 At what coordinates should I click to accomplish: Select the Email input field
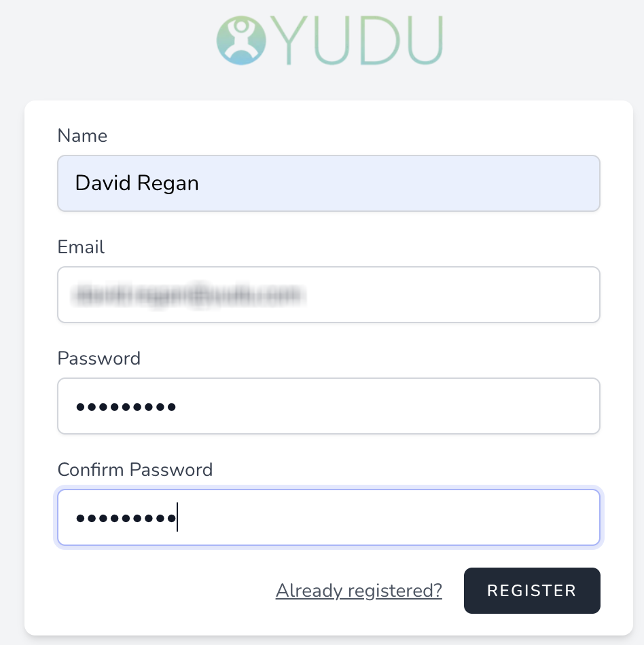click(x=329, y=294)
